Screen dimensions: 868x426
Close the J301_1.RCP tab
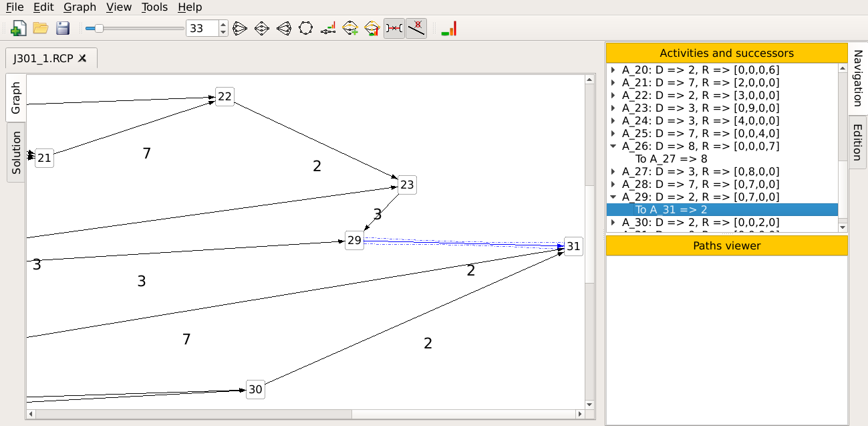point(82,58)
